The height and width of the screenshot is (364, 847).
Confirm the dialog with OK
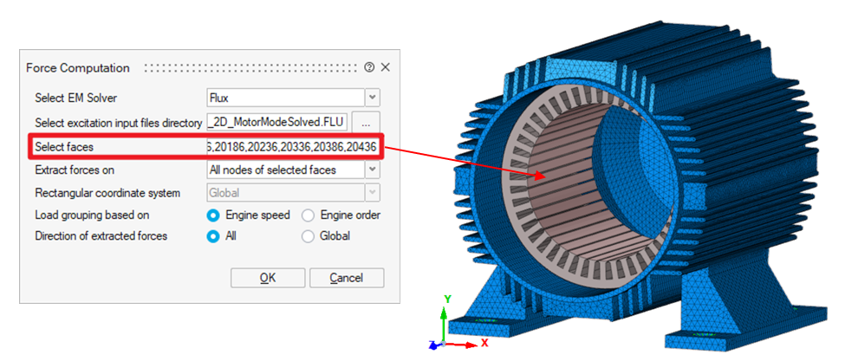(268, 278)
